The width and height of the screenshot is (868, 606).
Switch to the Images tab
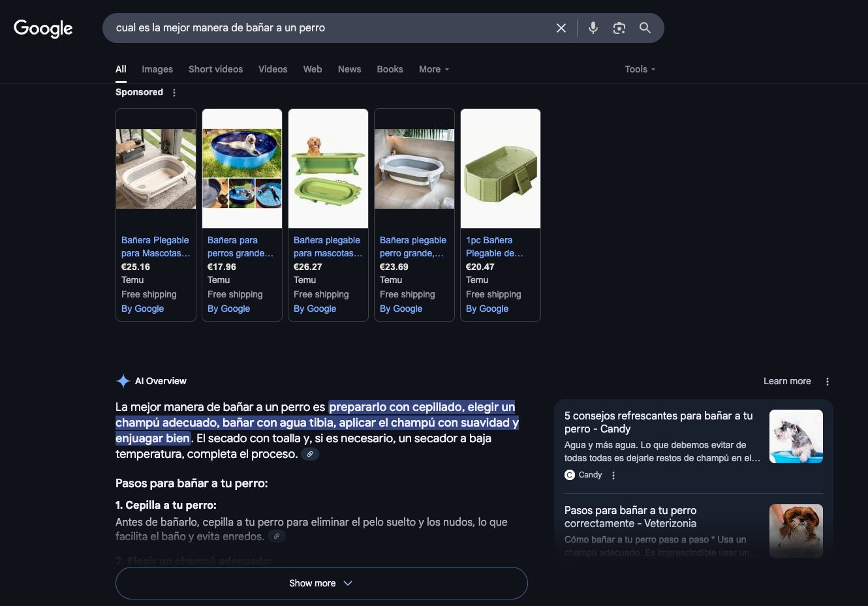(x=157, y=69)
